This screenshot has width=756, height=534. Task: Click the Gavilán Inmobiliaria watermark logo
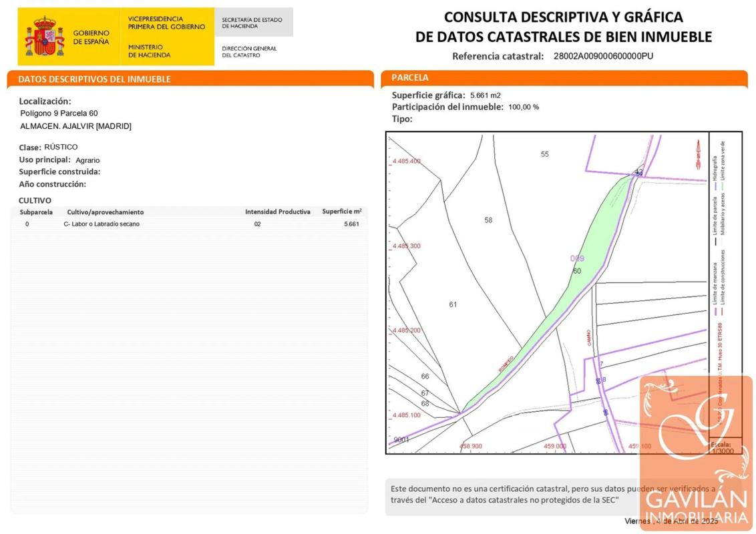tap(696, 453)
